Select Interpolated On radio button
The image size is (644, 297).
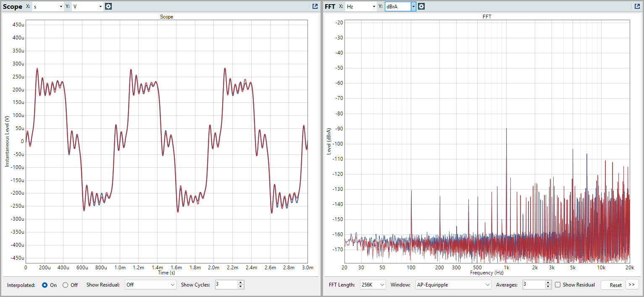[x=45, y=285]
